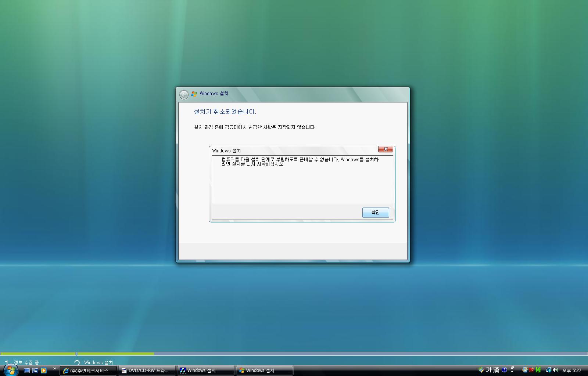588x376 pixels.
Task: Click the 漢 Hanja conversion button
Action: click(x=496, y=370)
